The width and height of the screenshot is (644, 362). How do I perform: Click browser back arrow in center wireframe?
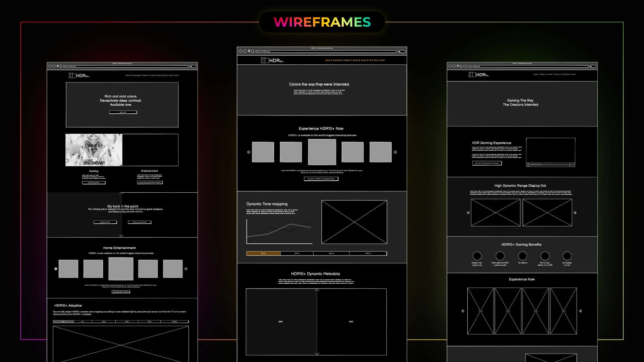(240, 51)
